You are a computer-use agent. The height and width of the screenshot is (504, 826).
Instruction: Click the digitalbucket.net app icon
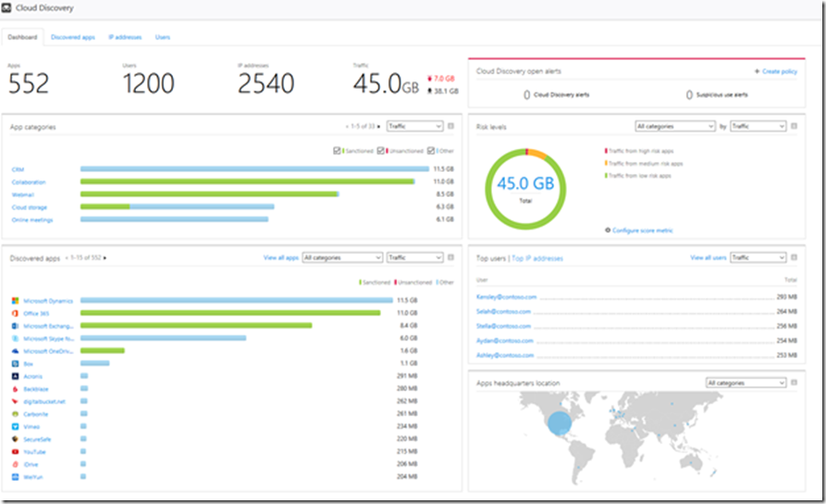[16, 401]
